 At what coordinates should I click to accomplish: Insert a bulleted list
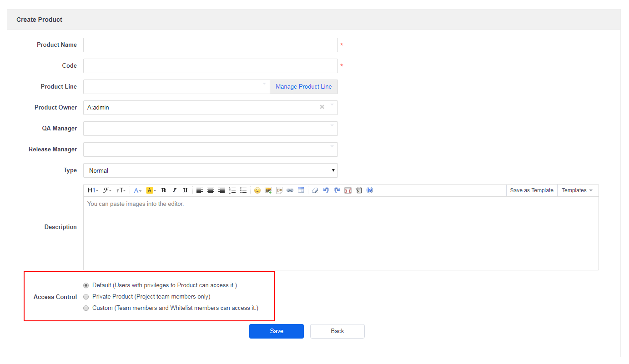tap(243, 190)
